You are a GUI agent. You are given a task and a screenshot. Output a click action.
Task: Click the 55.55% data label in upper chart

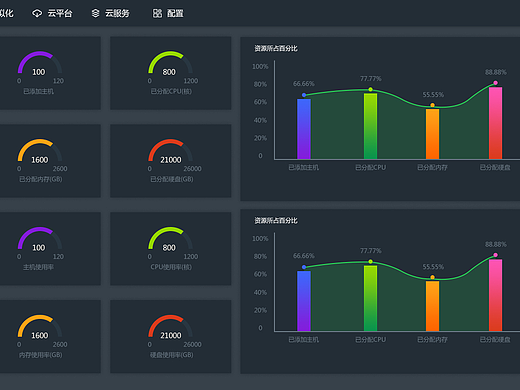pos(433,95)
